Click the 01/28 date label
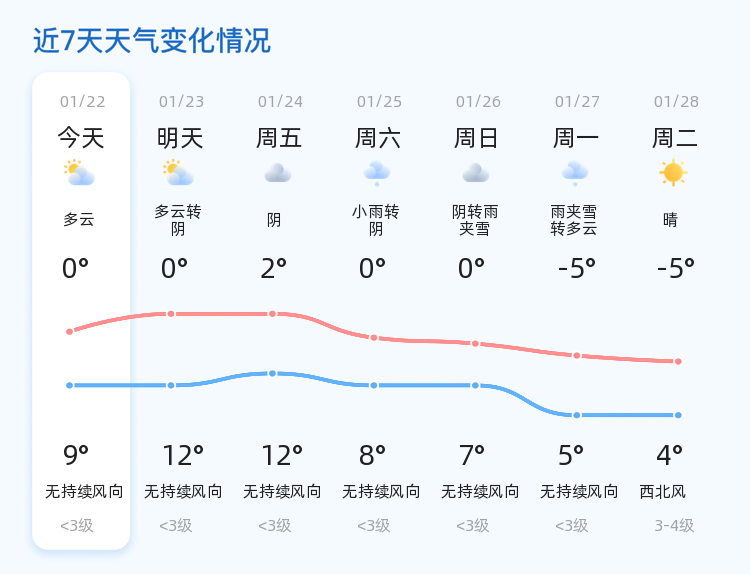This screenshot has height=574, width=750. [x=676, y=101]
